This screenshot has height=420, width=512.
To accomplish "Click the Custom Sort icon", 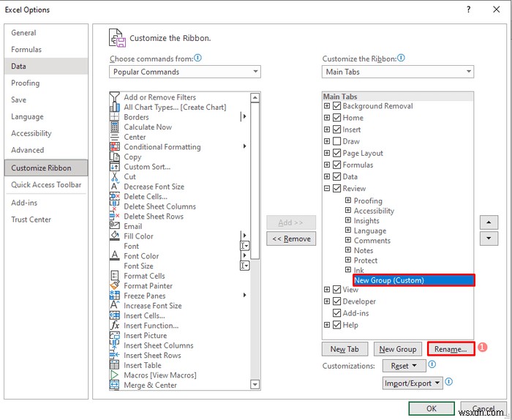I will [x=114, y=167].
